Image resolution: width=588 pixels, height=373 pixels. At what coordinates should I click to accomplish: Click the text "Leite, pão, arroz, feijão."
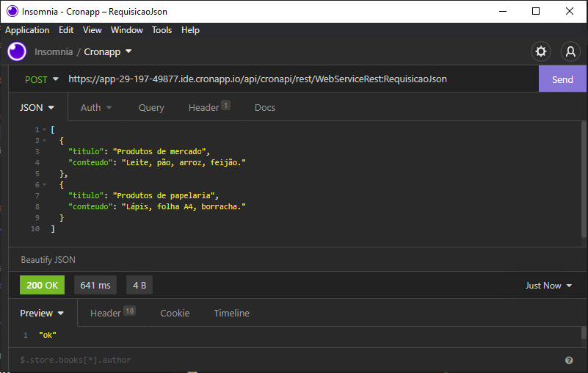(x=184, y=162)
